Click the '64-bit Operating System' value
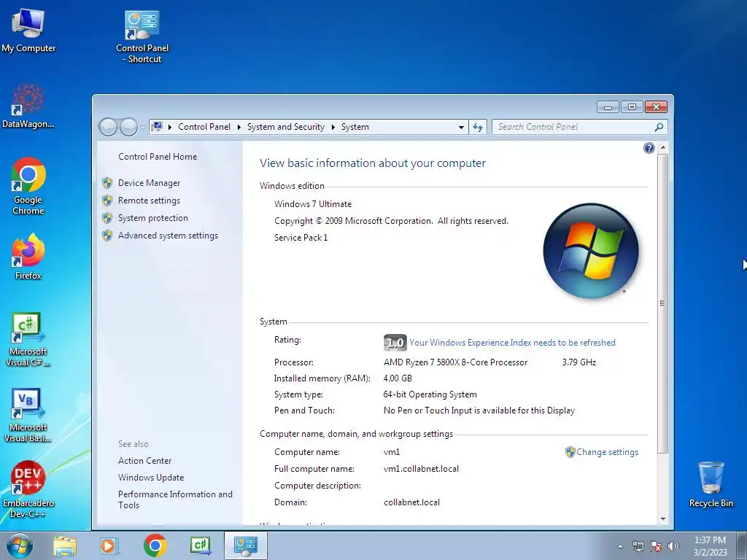The image size is (747, 560). pos(430,394)
